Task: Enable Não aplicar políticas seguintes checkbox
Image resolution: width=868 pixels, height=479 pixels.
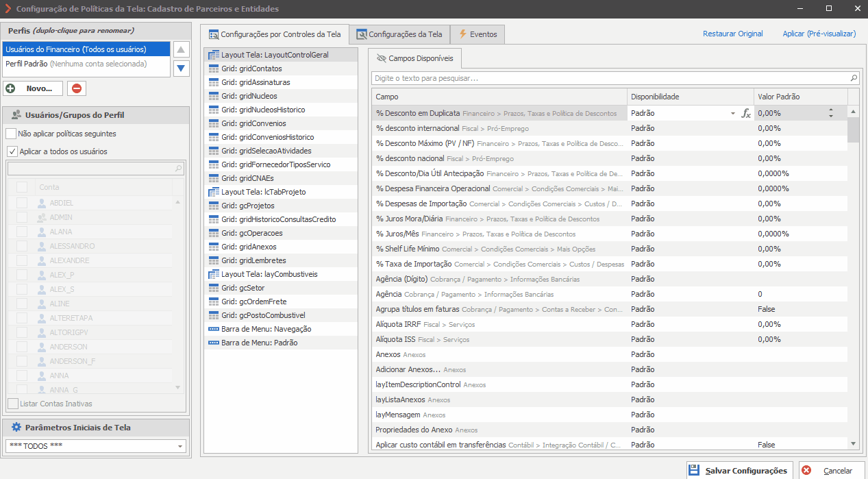Action: (12, 134)
